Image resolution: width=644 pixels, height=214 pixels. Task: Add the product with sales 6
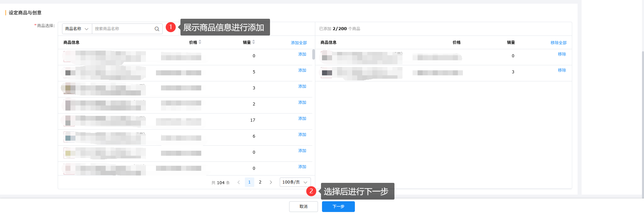click(302, 135)
